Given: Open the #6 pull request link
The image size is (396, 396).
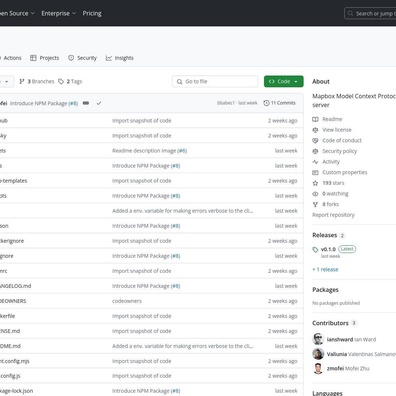Looking at the screenshot, I should click(182, 151).
